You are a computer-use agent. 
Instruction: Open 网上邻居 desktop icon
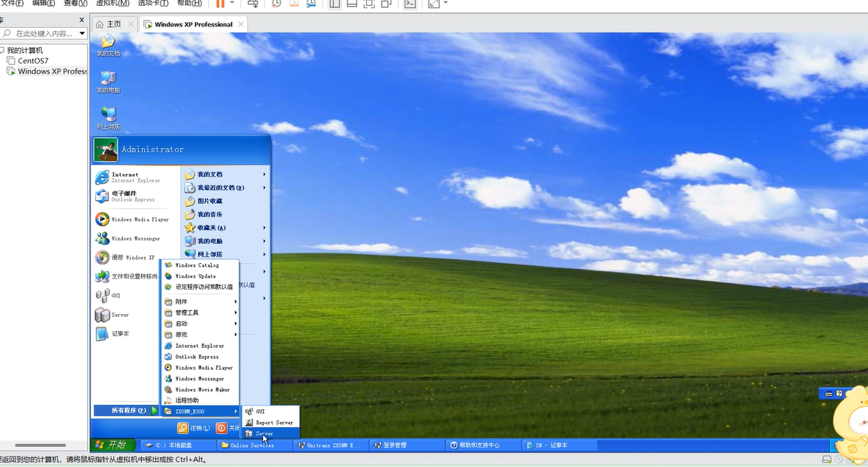click(x=108, y=118)
